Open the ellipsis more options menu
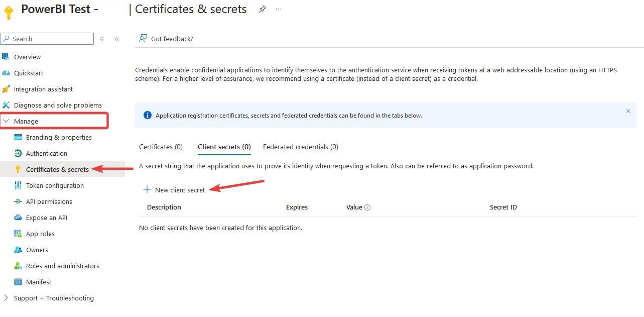The image size is (644, 317). tap(279, 10)
